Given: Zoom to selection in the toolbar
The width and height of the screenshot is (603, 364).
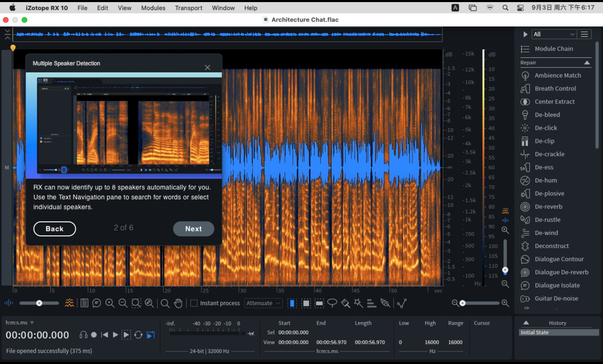Looking at the screenshot, I should [x=136, y=303].
